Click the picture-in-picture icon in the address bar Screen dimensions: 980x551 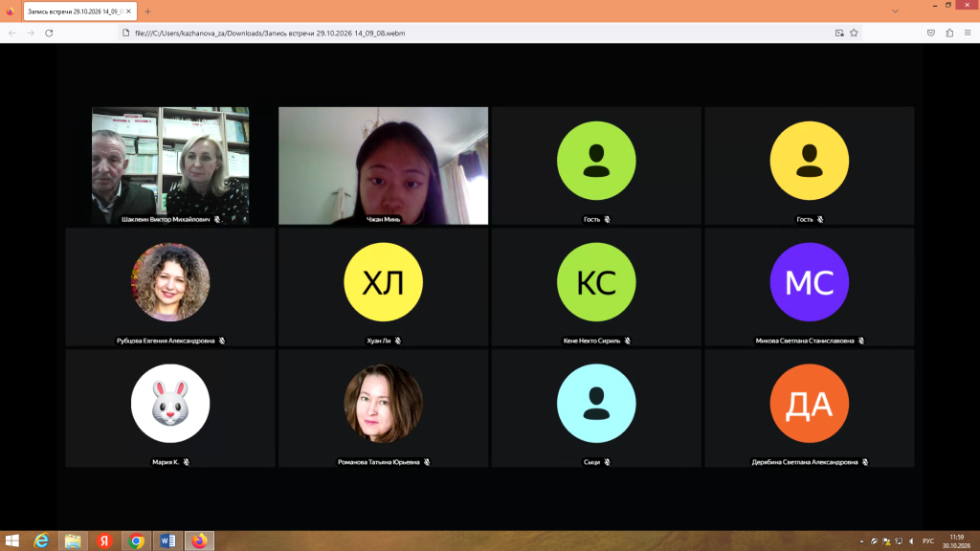coord(839,33)
